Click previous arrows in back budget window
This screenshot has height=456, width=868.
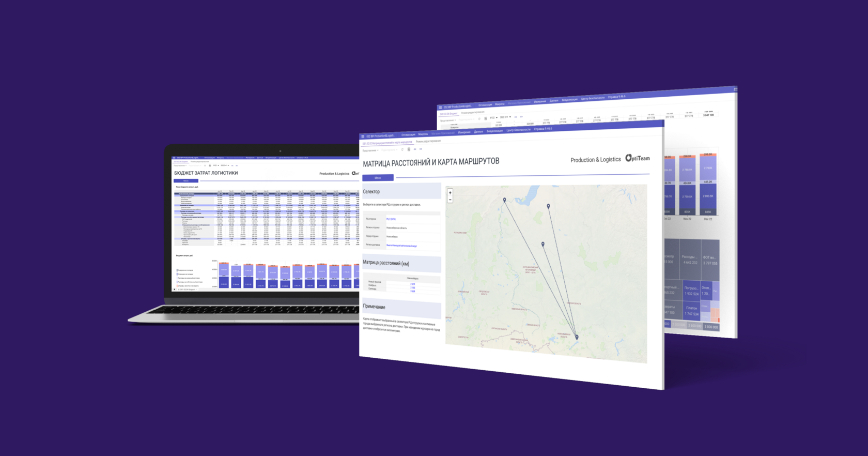click(x=516, y=117)
